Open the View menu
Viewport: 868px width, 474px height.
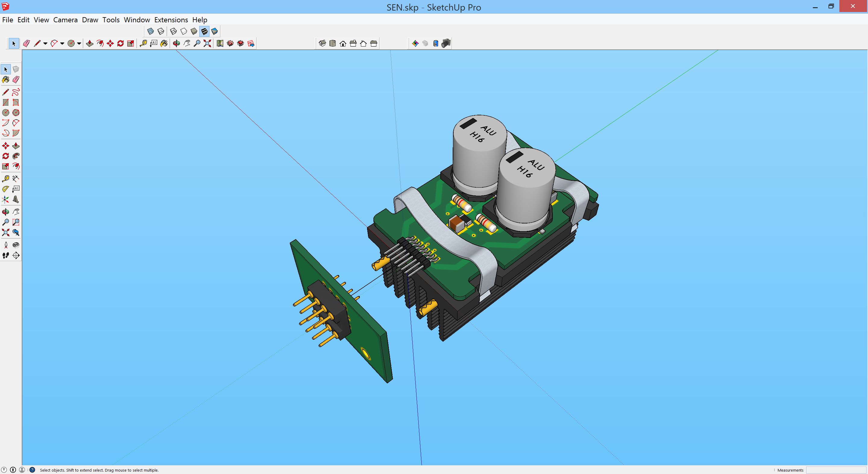[42, 20]
